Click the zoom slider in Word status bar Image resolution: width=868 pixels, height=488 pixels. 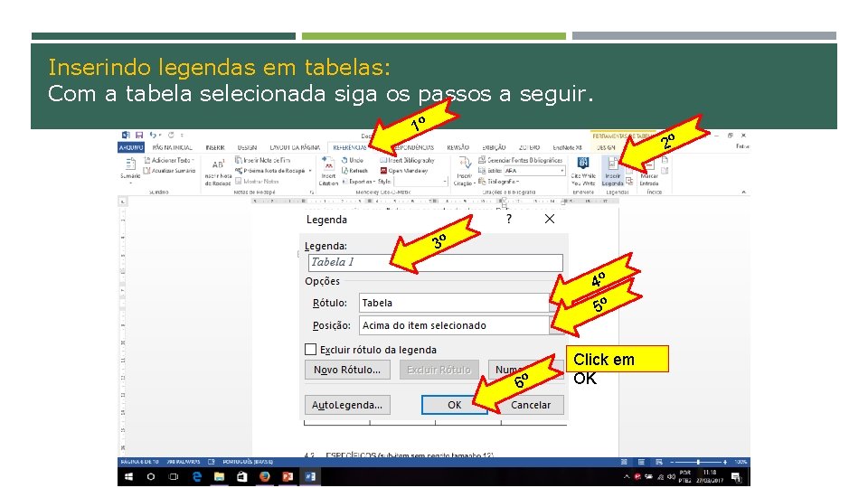click(x=697, y=462)
